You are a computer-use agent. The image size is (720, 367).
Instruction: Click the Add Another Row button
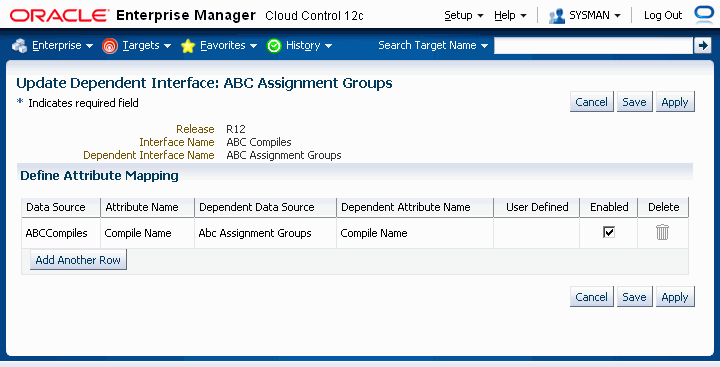coord(78,260)
